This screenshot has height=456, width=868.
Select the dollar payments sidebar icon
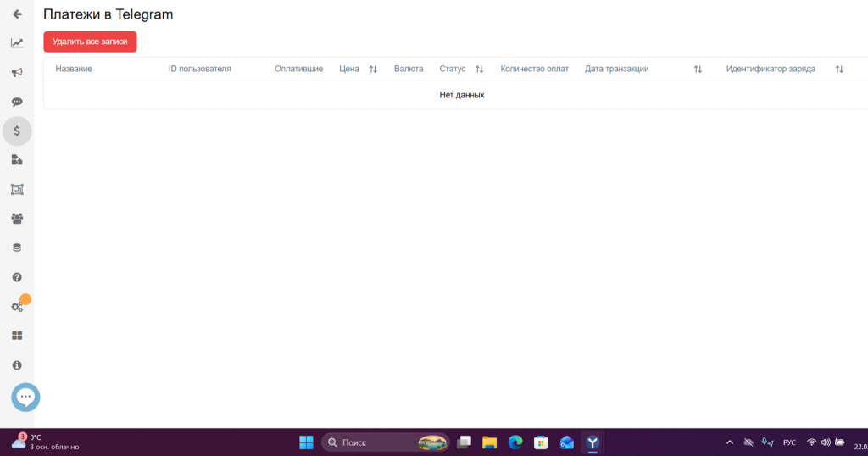pyautogui.click(x=17, y=131)
